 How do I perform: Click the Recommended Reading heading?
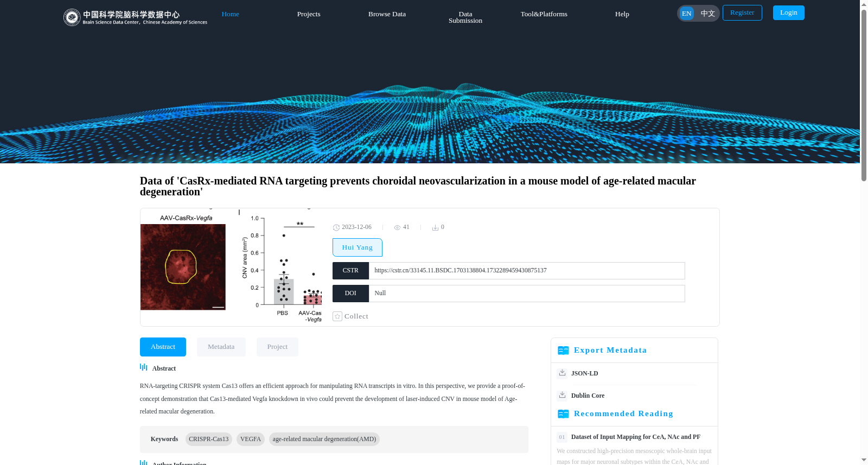[623, 414]
